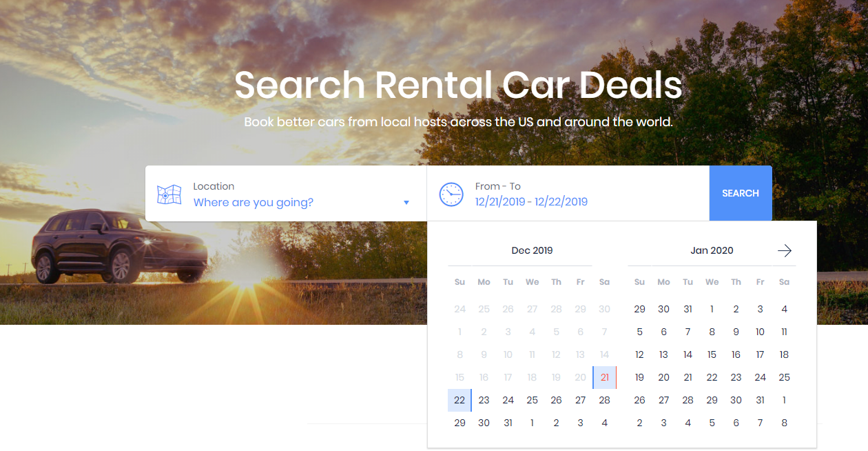The image size is (868, 451).
Task: Click the clock icon beside From - To
Action: 451,194
